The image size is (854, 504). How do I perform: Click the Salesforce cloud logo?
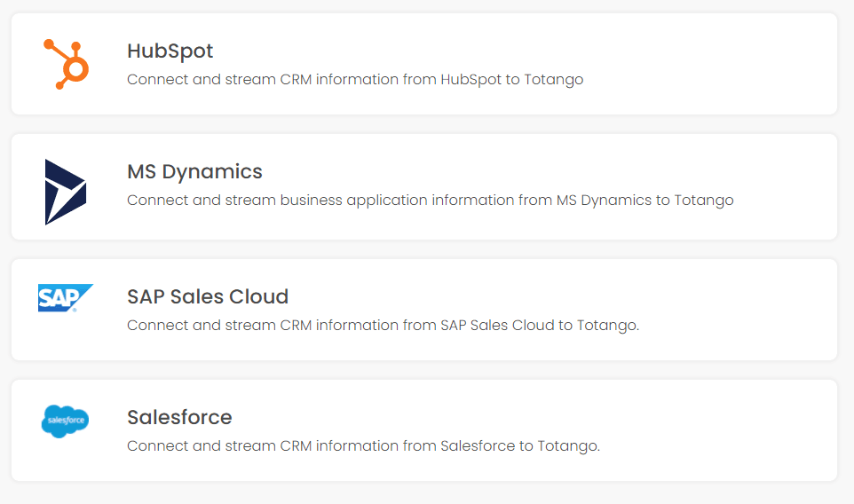(66, 421)
